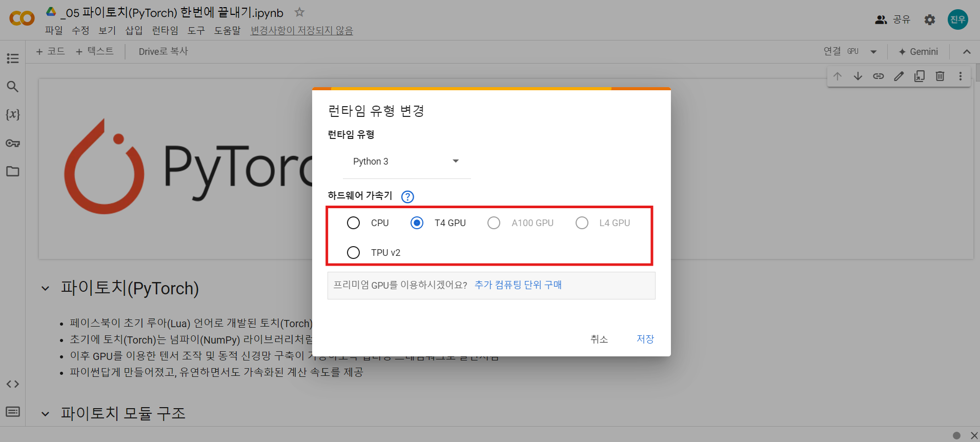Select the L4 GPU radio option

[x=582, y=223]
